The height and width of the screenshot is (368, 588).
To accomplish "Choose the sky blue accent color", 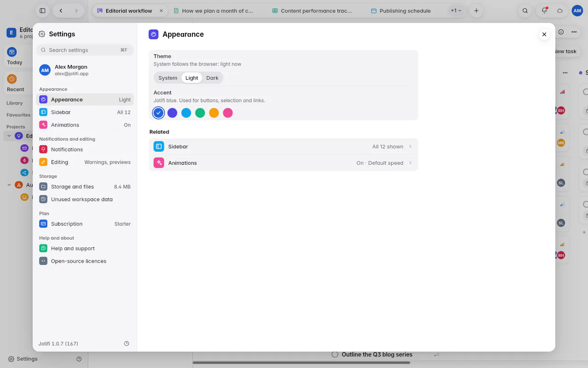I will 186,113.
